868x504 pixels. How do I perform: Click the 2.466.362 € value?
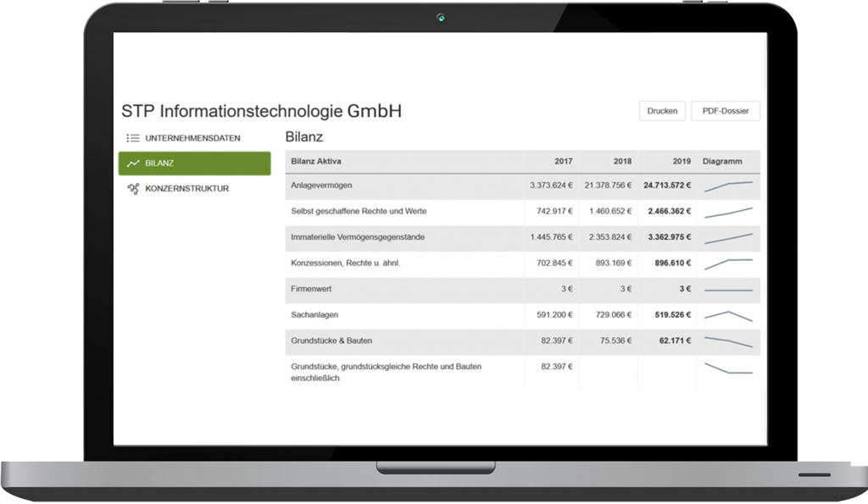[670, 211]
